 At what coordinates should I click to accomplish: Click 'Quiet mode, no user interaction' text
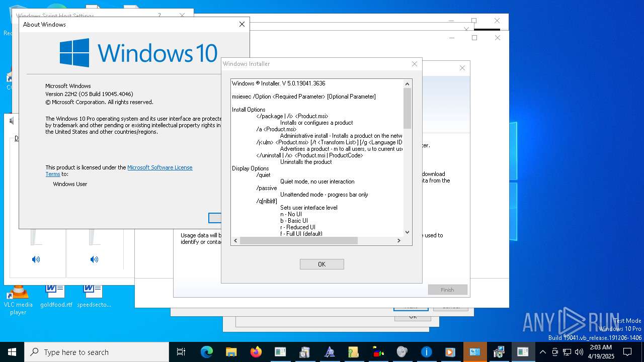coord(317,182)
